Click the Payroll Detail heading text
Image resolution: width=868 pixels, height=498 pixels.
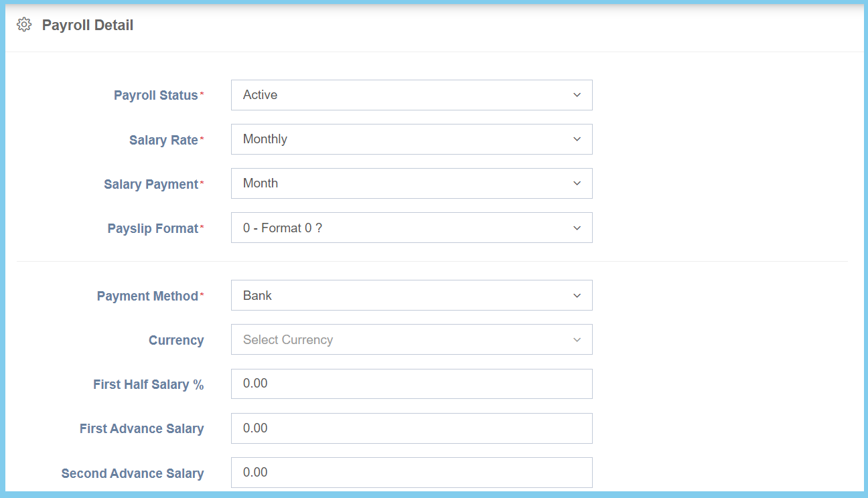click(x=88, y=25)
